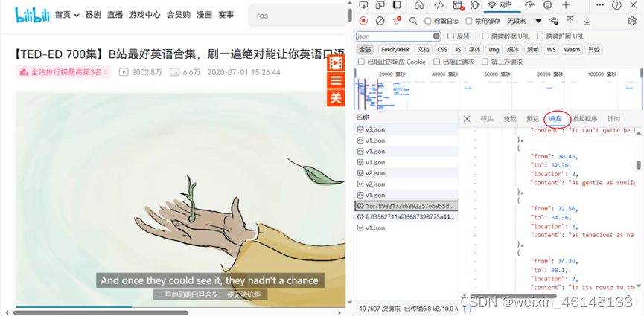Enable the 保留日志 checkbox

click(428, 21)
